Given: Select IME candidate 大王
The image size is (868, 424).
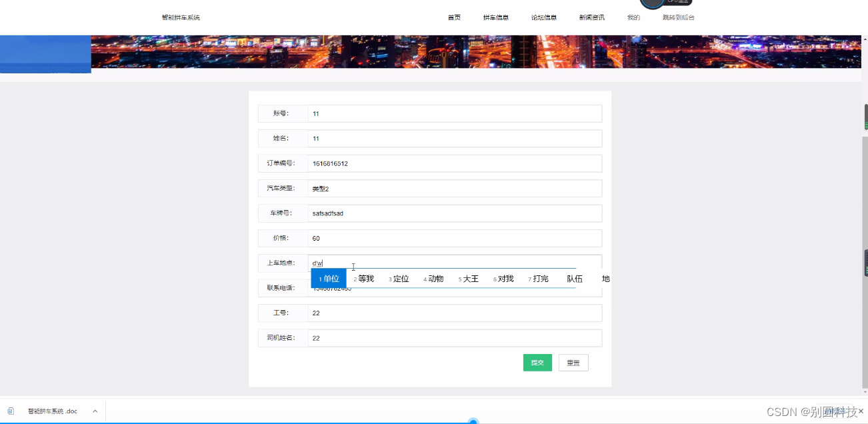Looking at the screenshot, I should tap(469, 279).
